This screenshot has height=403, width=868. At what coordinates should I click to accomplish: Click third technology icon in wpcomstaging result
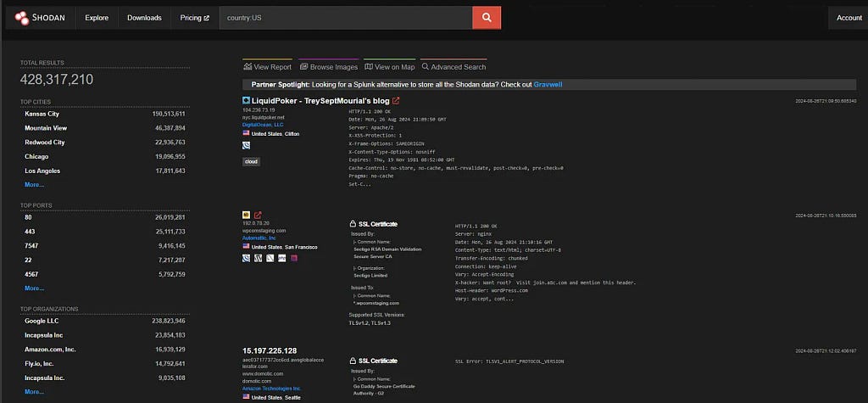click(270, 258)
